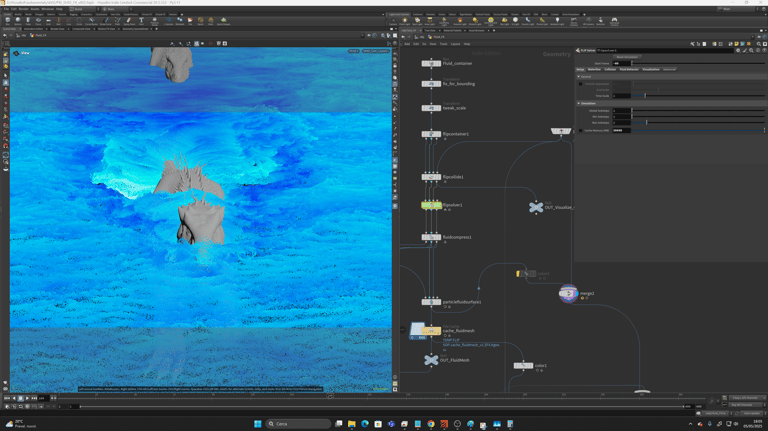Select the Tube shelf tool

click(28, 21)
